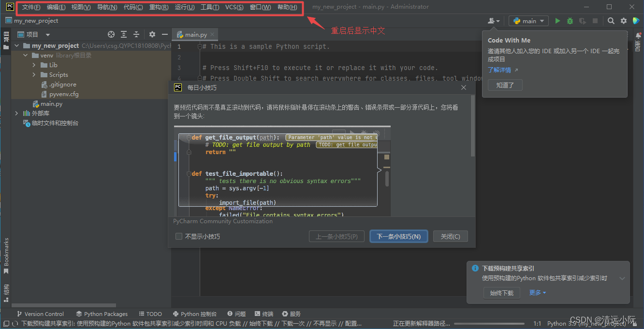Screen dimensions: 644x329
Task: Collapse all nodes icon in project panel
Action: [136, 34]
